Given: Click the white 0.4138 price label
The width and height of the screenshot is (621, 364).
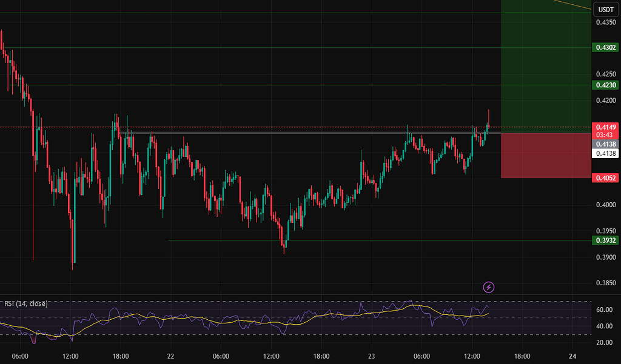Looking at the screenshot, I should (x=606, y=153).
